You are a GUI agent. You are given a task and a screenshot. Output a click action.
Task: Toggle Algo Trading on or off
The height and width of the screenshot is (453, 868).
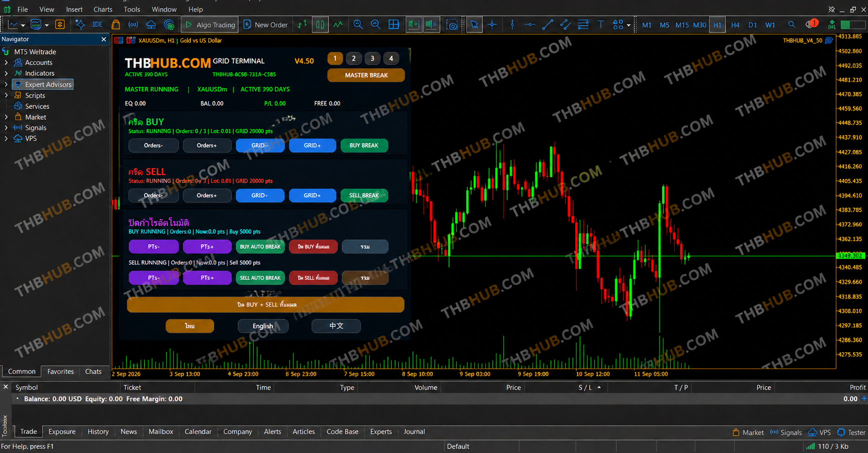point(210,24)
